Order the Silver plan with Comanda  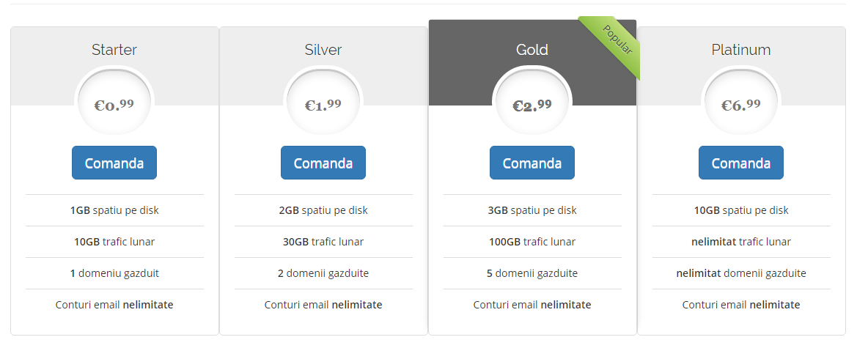click(323, 163)
